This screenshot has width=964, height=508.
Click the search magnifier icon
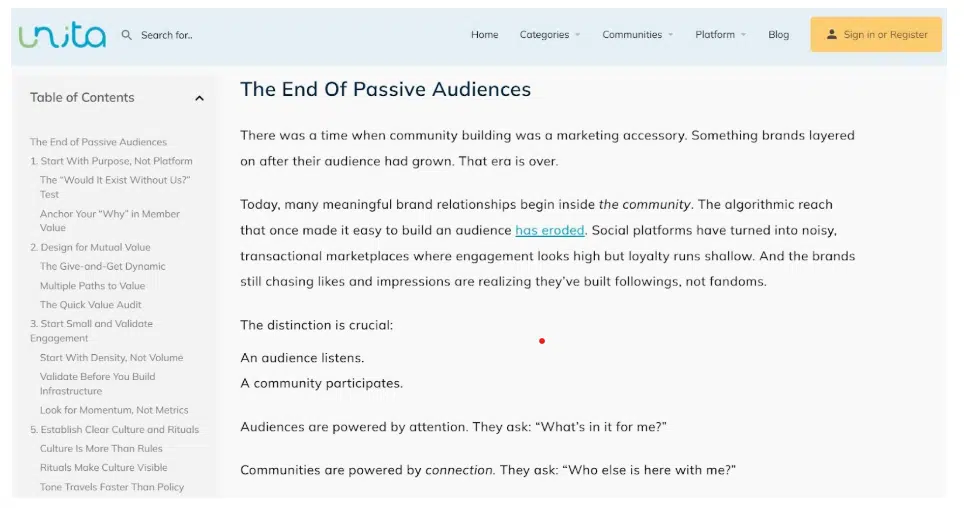[x=127, y=35]
